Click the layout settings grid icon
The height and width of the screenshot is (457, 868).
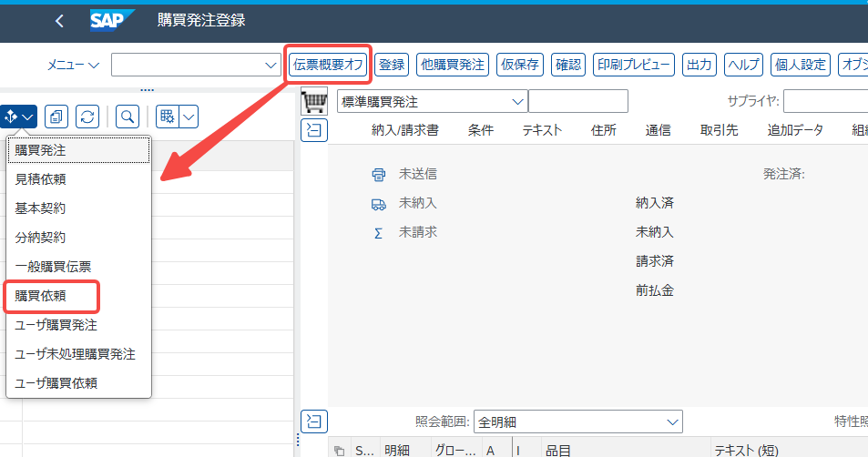(x=167, y=117)
